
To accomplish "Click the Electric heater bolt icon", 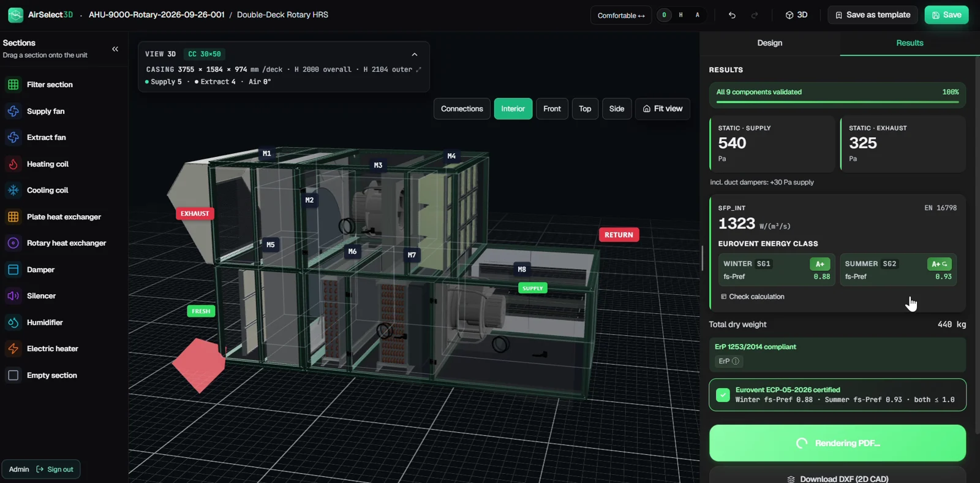I will (x=13, y=349).
